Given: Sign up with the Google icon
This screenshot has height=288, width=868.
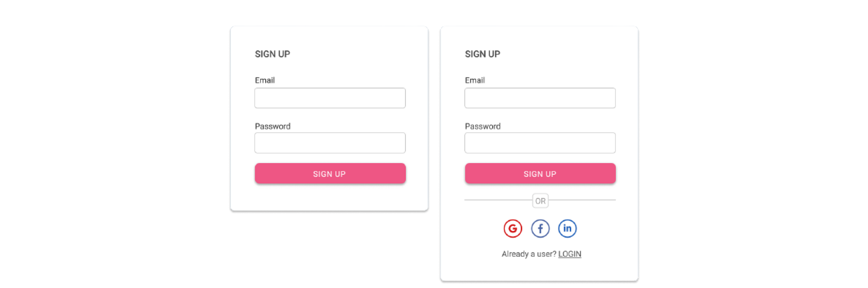Looking at the screenshot, I should 513,229.
